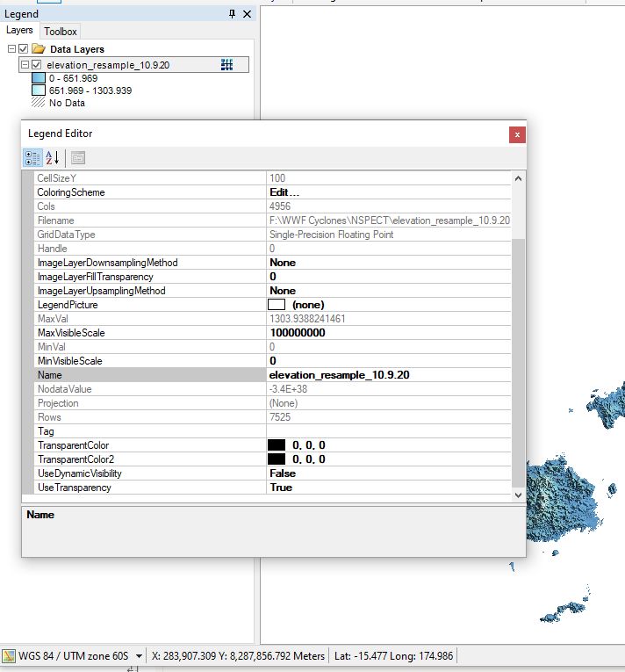Click the projection icon in status bar

click(9, 655)
